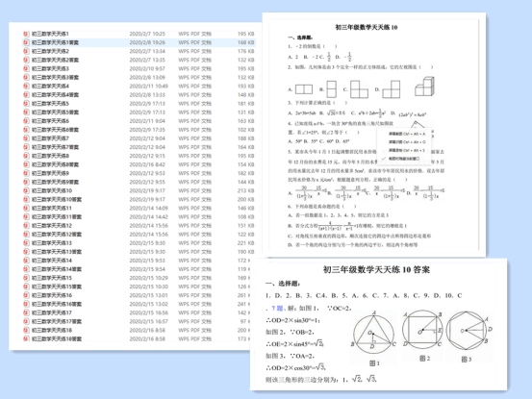The width and height of the screenshot is (532, 399).
Task: Select file name 初三数学天天练17
Action: [52, 312]
